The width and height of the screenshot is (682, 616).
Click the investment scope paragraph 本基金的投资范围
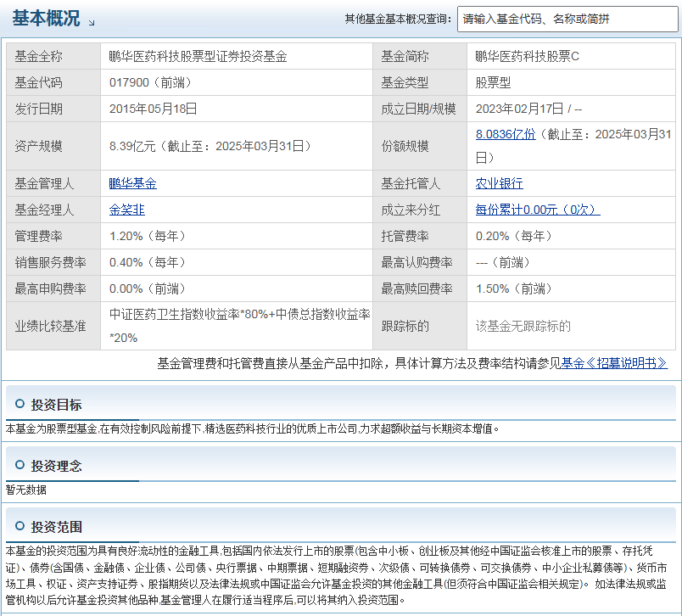[x=336, y=575]
